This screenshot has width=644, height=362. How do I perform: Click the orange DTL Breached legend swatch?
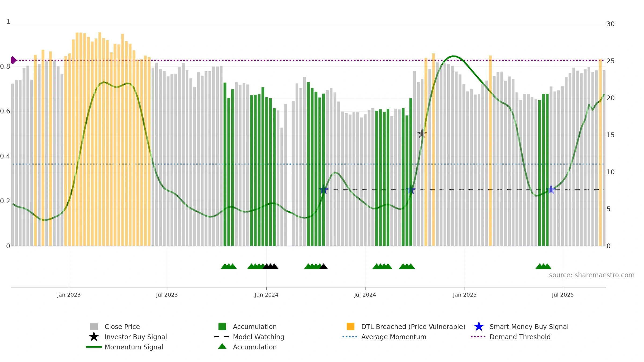[350, 327]
